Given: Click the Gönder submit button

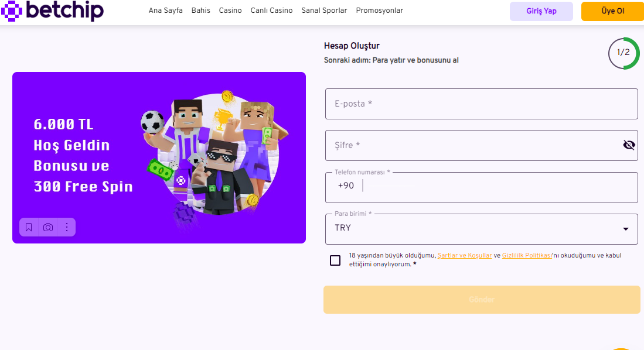Looking at the screenshot, I should click(482, 300).
